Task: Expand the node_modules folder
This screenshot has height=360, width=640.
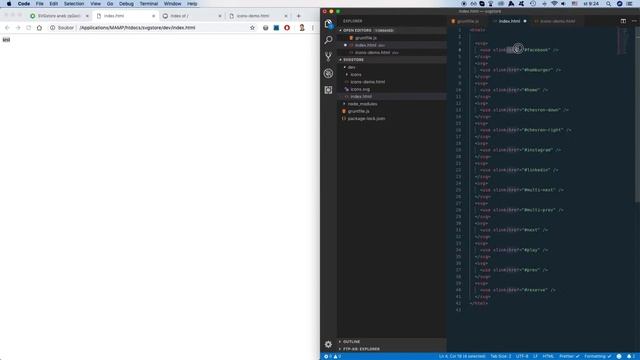Action: (x=392, y=104)
